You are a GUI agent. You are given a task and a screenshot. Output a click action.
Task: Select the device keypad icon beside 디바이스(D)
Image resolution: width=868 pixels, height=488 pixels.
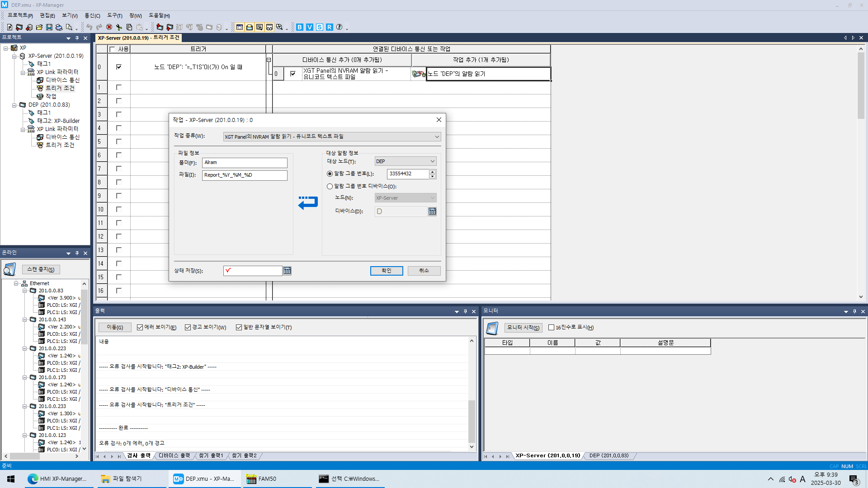tap(432, 211)
